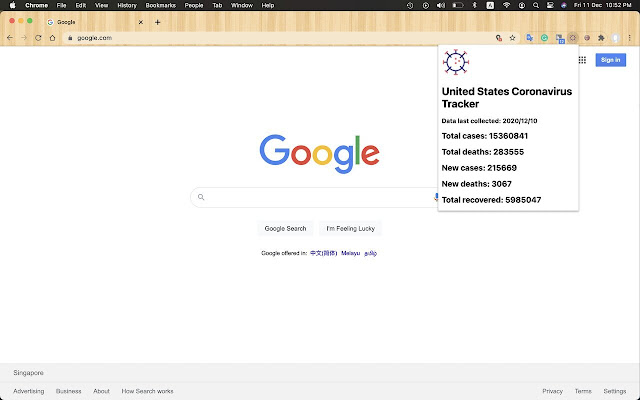The height and width of the screenshot is (400, 640).
Task: Open the Settings footer link
Action: (x=615, y=391)
